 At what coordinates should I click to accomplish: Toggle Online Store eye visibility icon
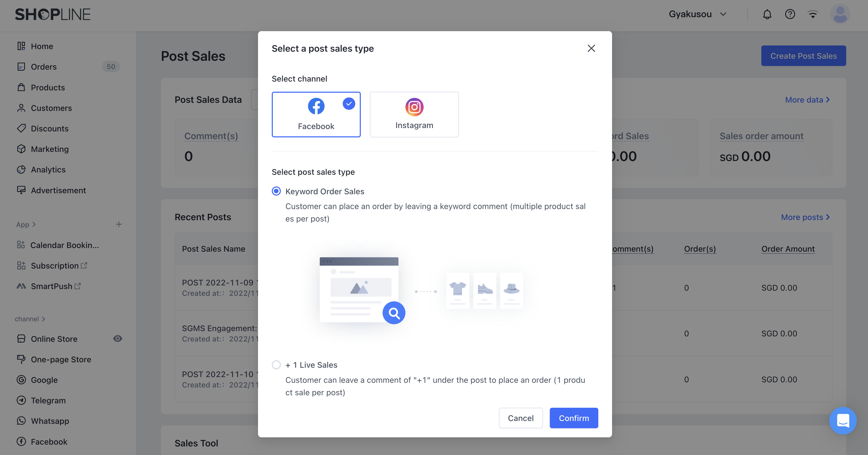click(118, 338)
